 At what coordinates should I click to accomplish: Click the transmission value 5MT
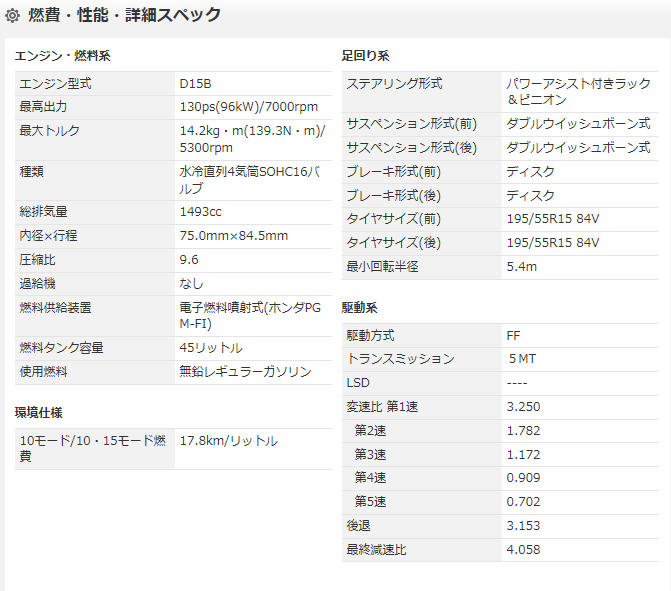click(522, 359)
